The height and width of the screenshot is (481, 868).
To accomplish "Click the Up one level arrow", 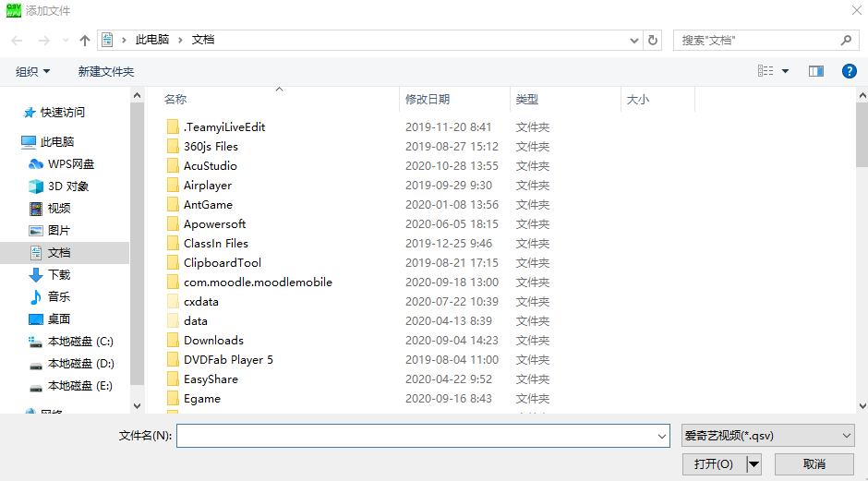I will (x=85, y=41).
